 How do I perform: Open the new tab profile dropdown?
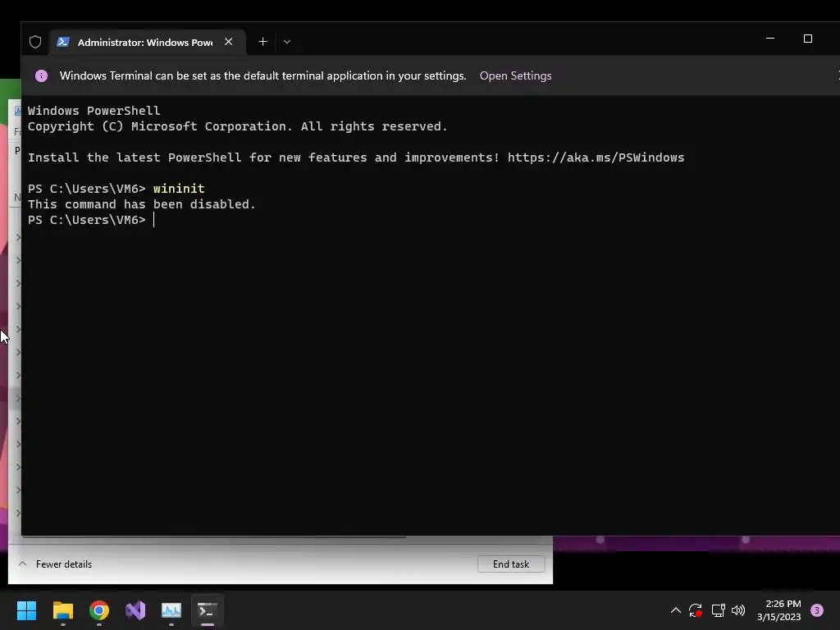[x=287, y=42]
